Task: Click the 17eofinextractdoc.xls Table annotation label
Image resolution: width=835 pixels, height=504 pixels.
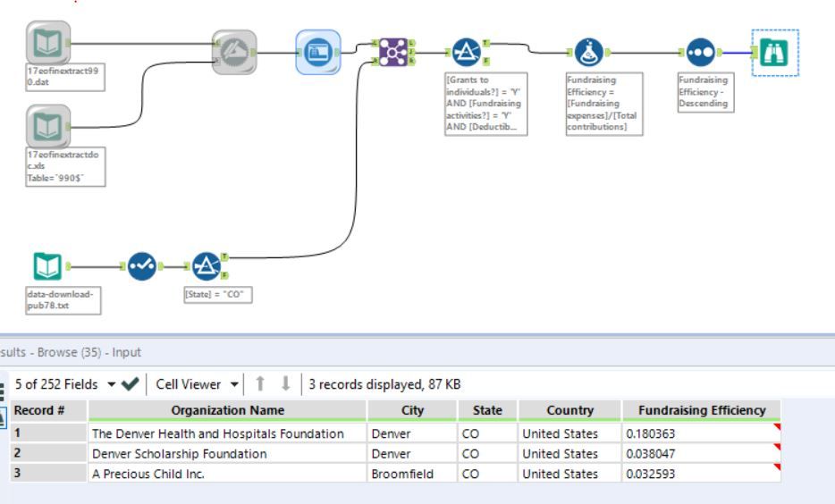Action: 65,166
